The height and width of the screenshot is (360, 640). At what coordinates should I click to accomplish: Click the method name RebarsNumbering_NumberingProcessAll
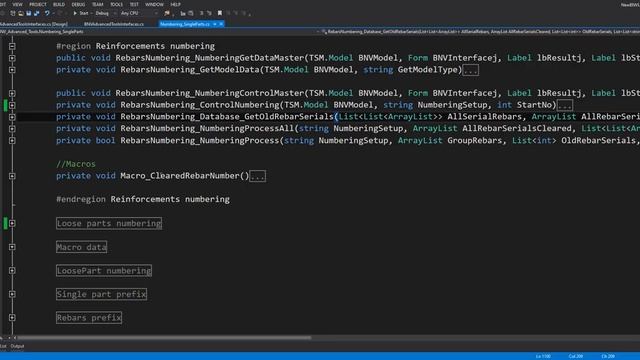207,129
